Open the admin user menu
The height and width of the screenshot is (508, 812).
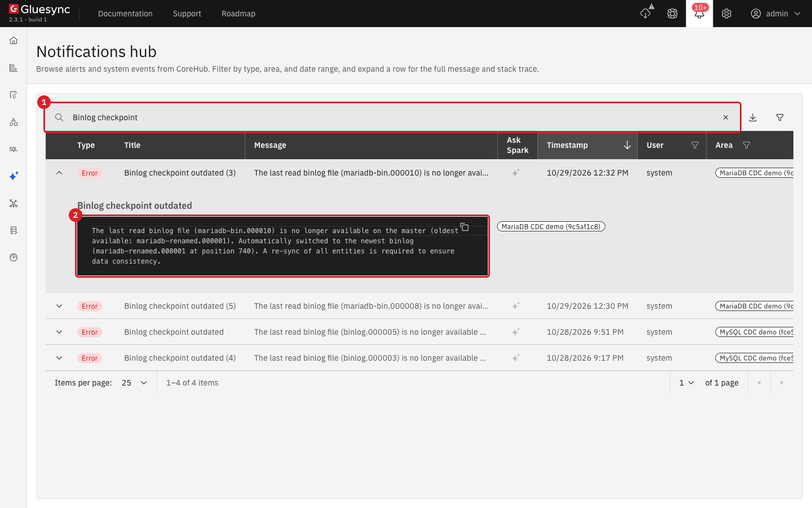click(x=776, y=14)
